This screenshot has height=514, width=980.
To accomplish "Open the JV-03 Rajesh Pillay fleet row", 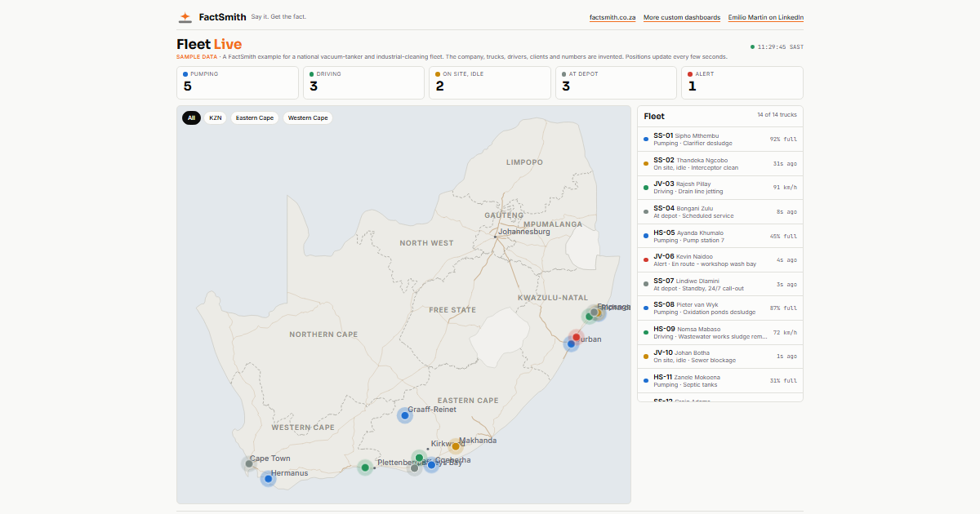I will click(x=720, y=188).
